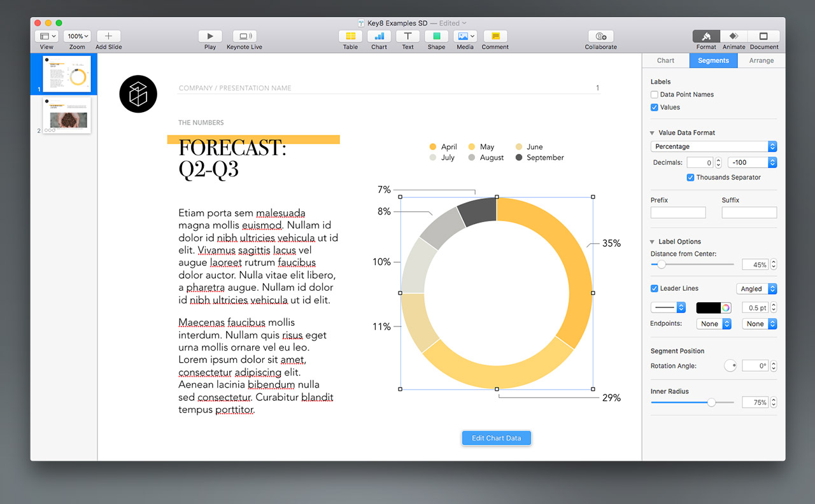The width and height of the screenshot is (815, 504).
Task: Click the Edit Chart Data button
Action: [496, 438]
